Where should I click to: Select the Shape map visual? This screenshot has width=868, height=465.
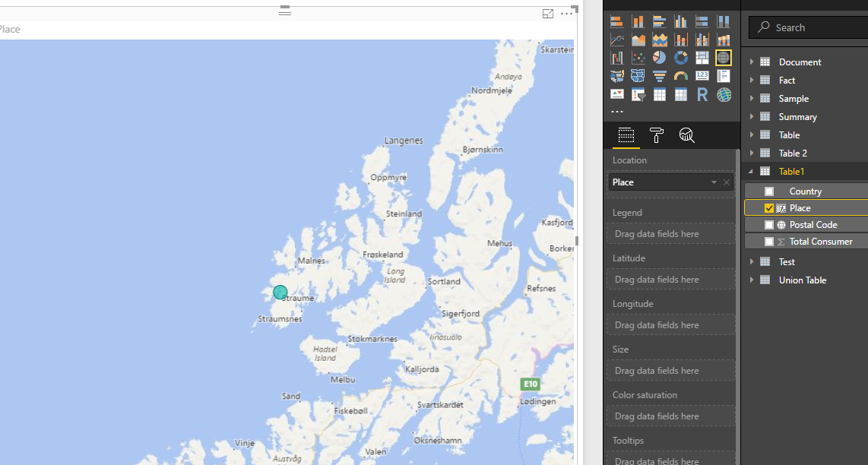point(638,76)
